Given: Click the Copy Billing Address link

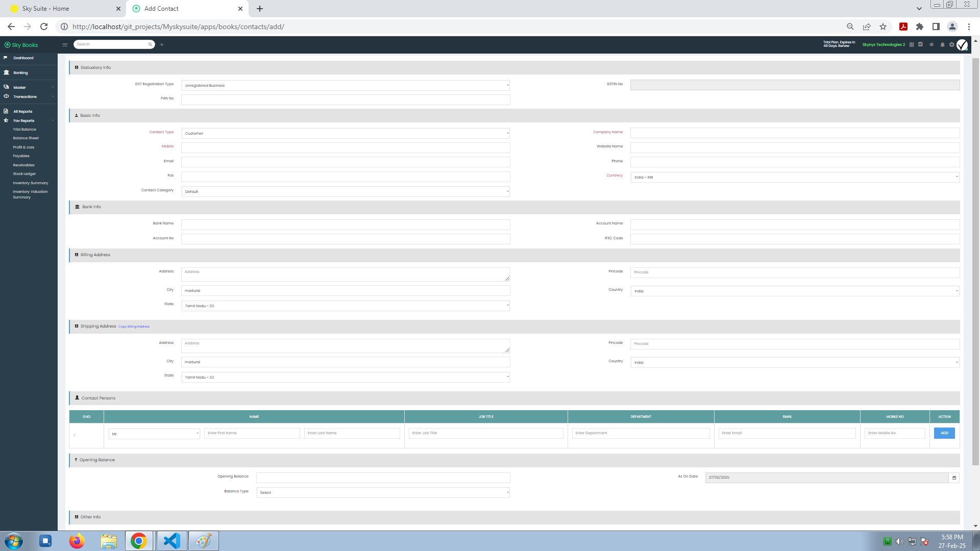Looking at the screenshot, I should coord(134,327).
